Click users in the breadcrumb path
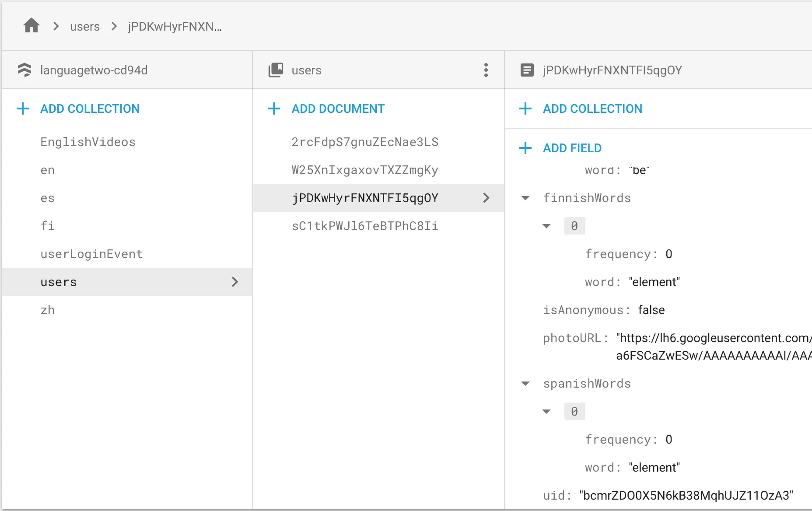This screenshot has height=511, width=812. 85,27
